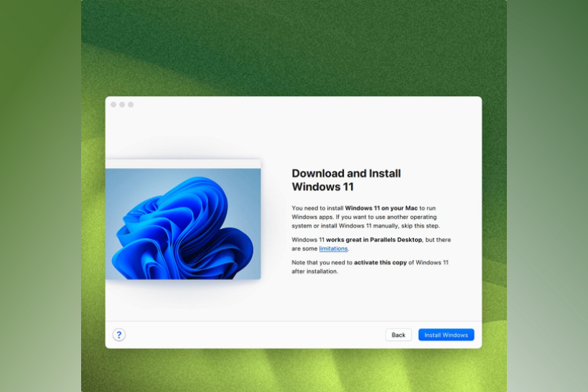The width and height of the screenshot is (588, 392).
Task: Open the question mark help icon
Action: 119,335
